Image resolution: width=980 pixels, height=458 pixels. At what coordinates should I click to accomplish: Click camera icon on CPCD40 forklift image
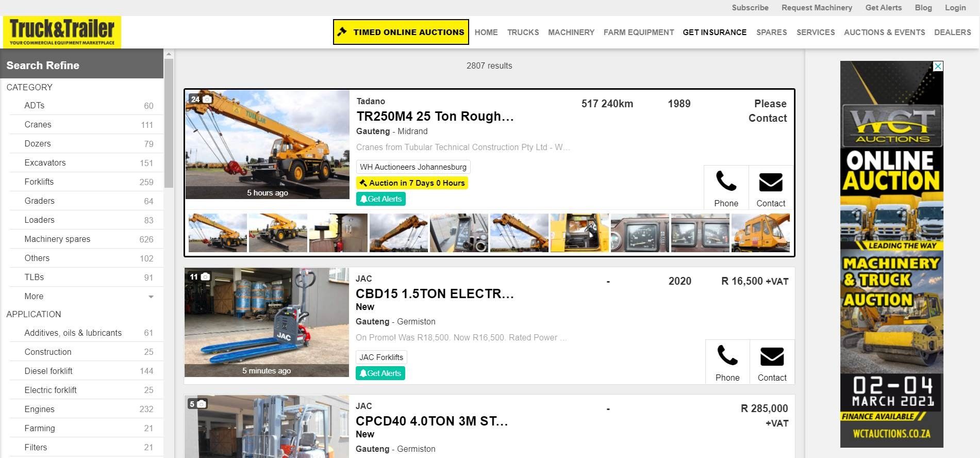pyautogui.click(x=202, y=404)
